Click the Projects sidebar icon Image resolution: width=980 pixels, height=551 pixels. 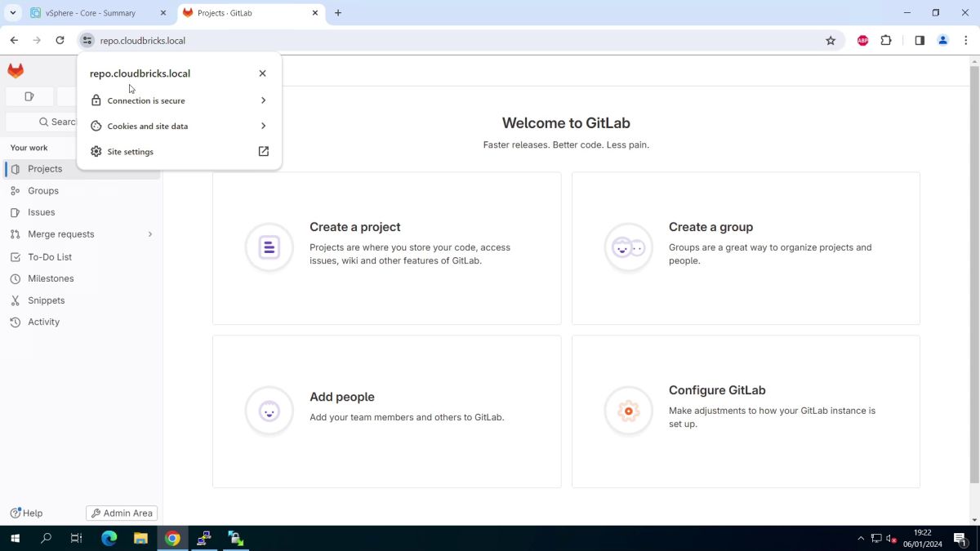[15, 169]
